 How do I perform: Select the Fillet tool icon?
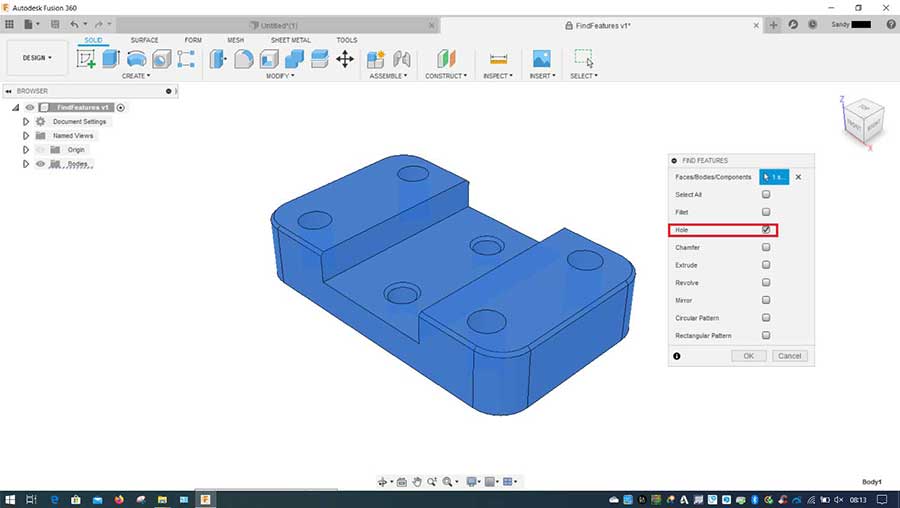[x=243, y=59]
